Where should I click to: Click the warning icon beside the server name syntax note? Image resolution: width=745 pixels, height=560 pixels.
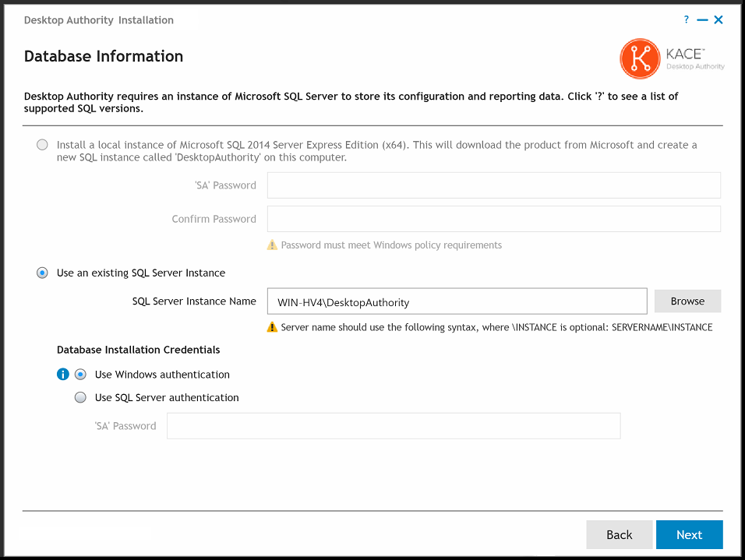[272, 327]
